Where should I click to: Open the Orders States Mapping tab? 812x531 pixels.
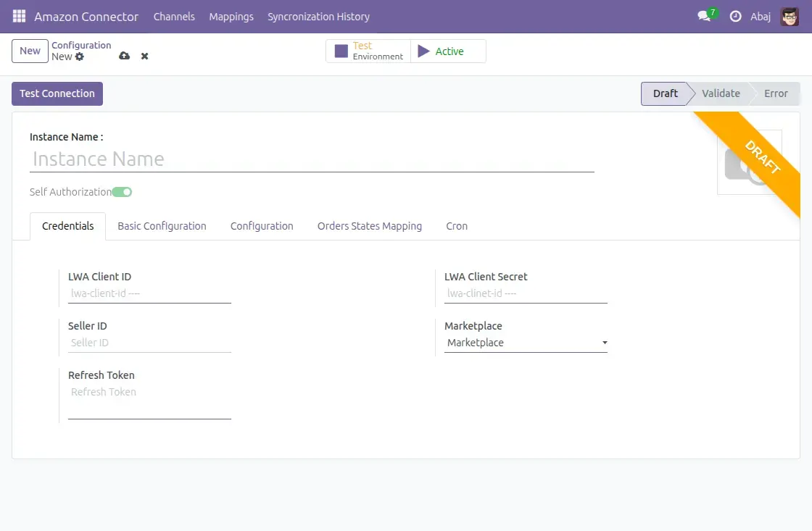coord(369,226)
